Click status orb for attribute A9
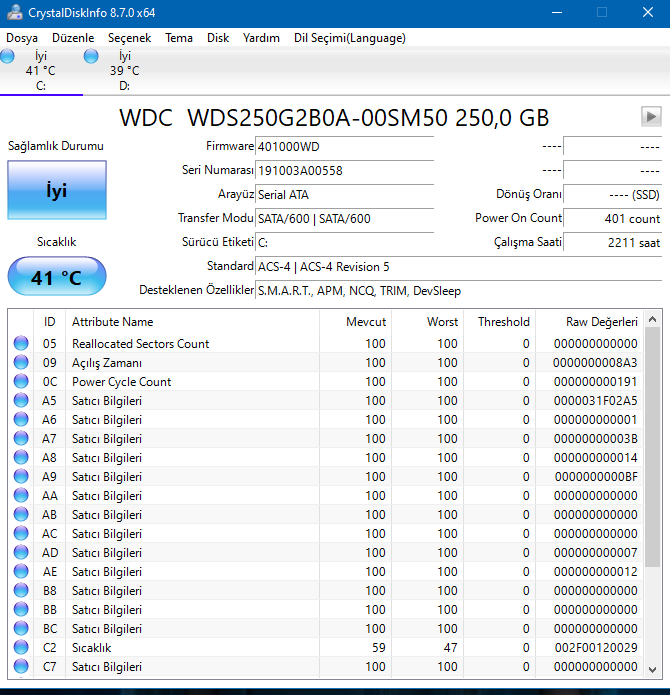Viewport: 670px width, 695px height. pos(21,476)
